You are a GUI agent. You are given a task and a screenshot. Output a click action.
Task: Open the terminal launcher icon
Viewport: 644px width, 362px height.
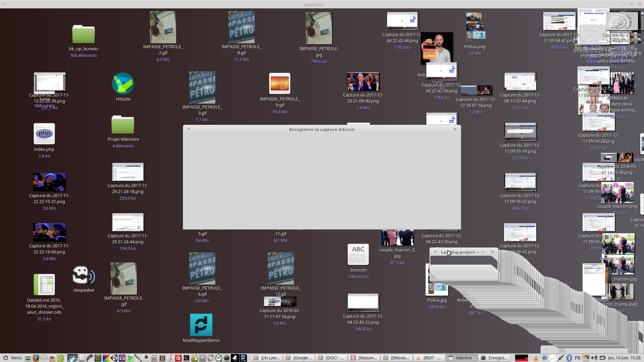186,358
